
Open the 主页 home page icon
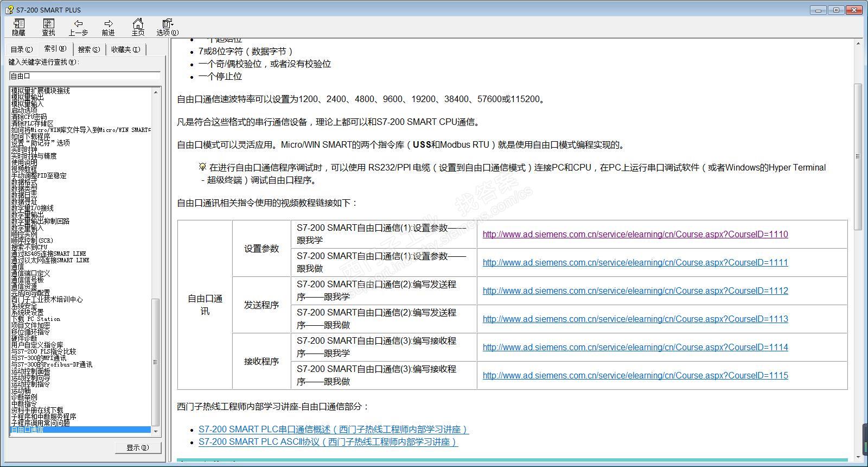(138, 28)
